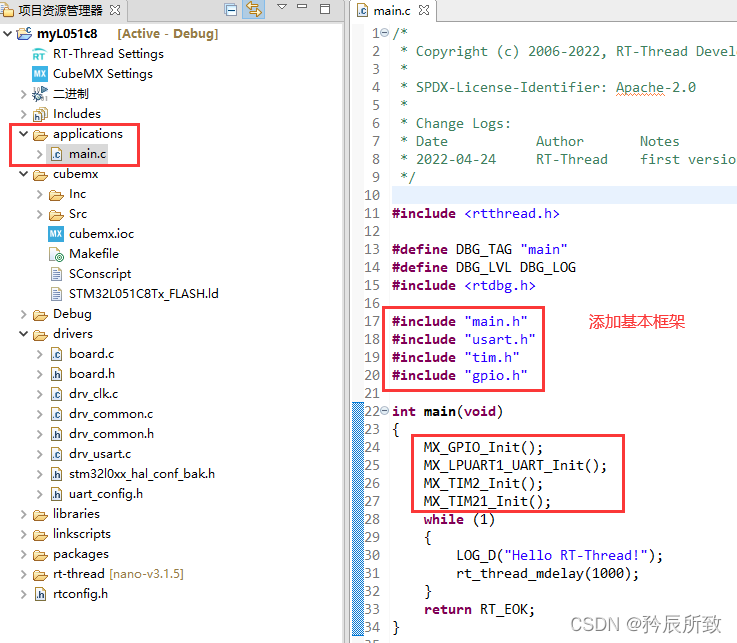Expand the Inc folder
This screenshot has width=737, height=643.
point(39,195)
